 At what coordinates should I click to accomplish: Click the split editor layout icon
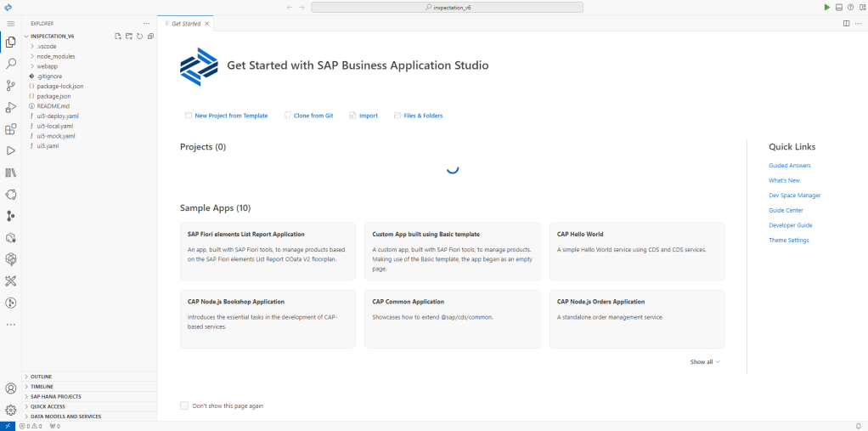pos(846,24)
